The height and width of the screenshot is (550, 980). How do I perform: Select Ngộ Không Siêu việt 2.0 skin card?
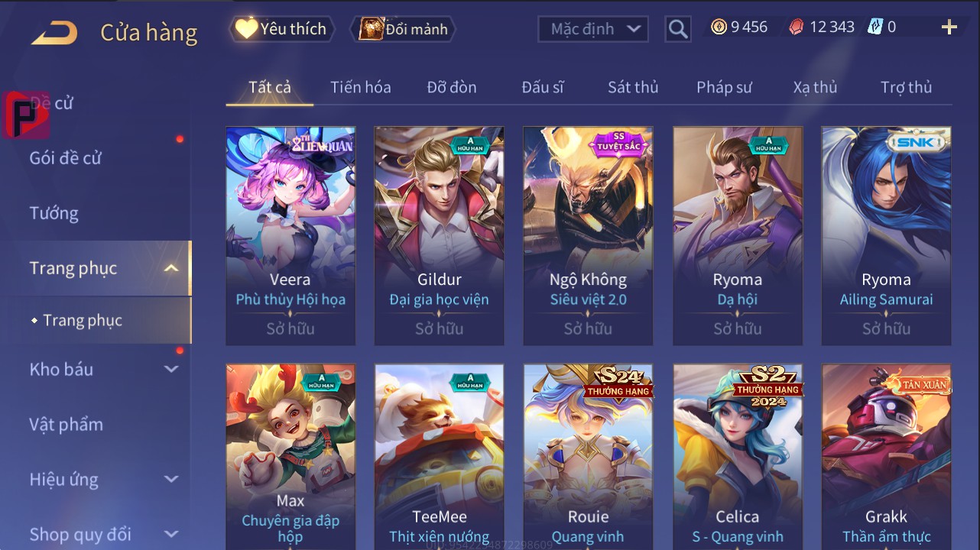click(x=588, y=236)
